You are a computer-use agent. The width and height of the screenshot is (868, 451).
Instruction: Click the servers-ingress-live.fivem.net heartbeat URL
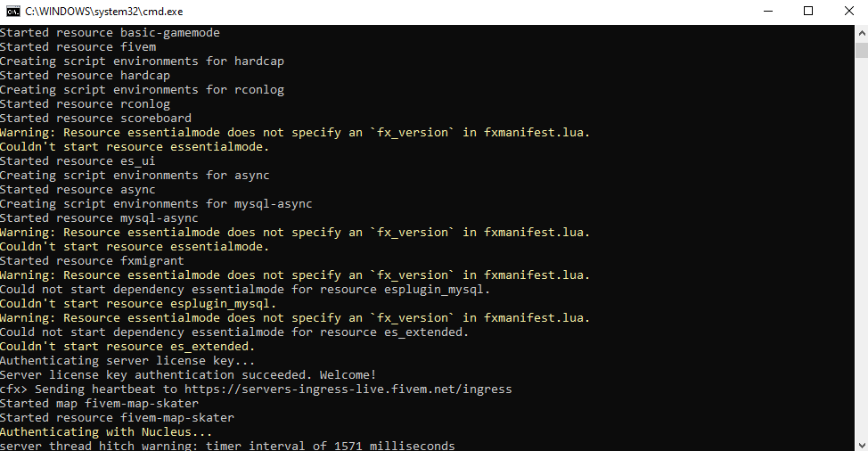pos(348,389)
